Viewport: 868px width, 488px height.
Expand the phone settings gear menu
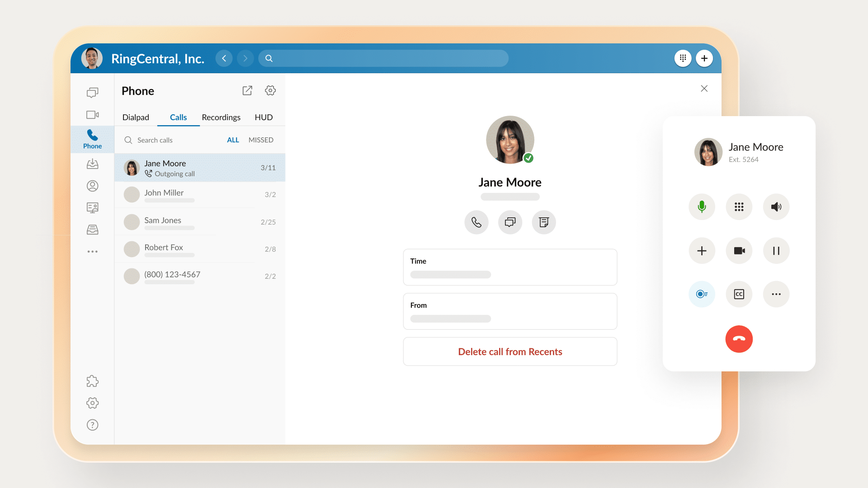click(271, 90)
